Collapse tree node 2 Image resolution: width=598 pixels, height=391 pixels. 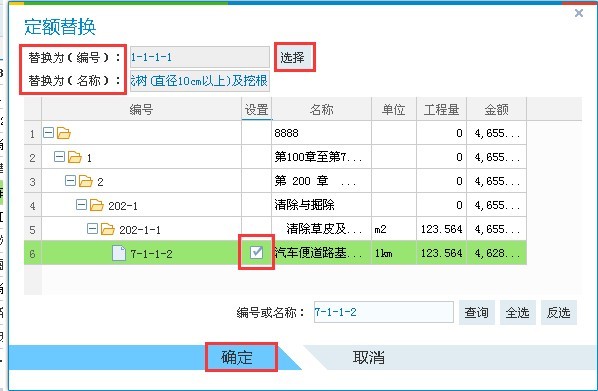71,181
